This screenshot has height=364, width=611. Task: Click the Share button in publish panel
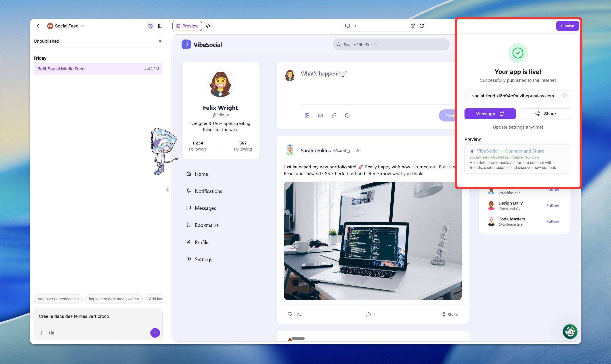click(545, 114)
